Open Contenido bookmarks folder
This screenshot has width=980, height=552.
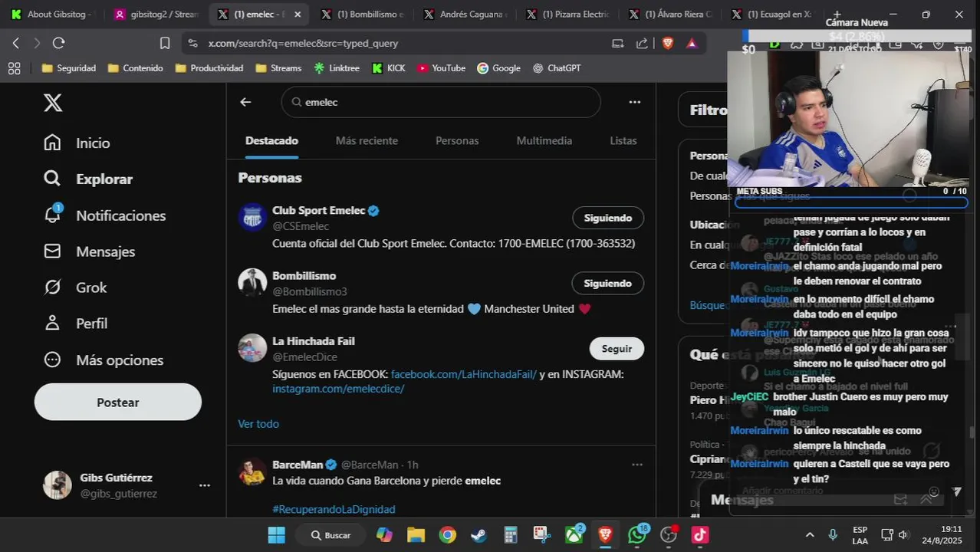click(135, 68)
